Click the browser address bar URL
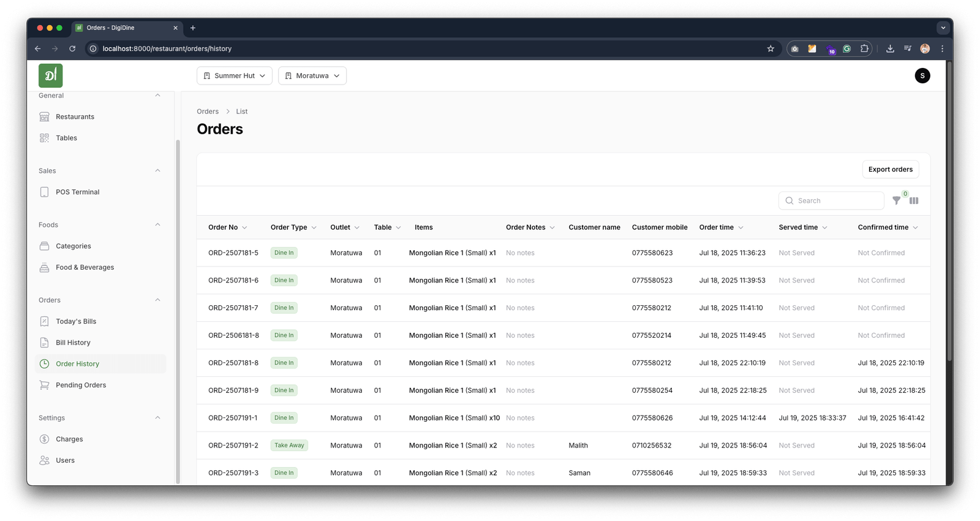The height and width of the screenshot is (521, 980). [x=167, y=48]
